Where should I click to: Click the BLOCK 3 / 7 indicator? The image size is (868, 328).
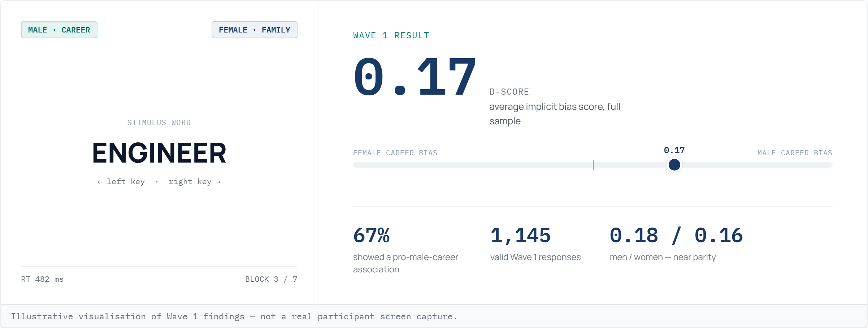tap(271, 279)
